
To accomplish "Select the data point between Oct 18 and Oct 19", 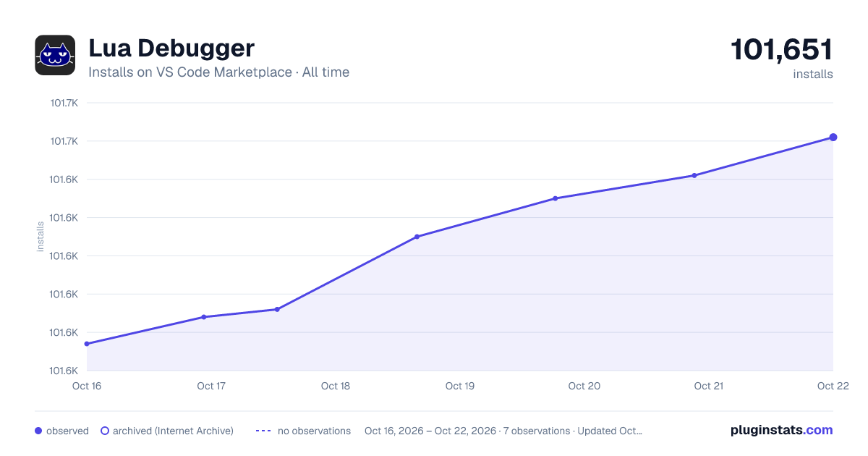I will (417, 237).
